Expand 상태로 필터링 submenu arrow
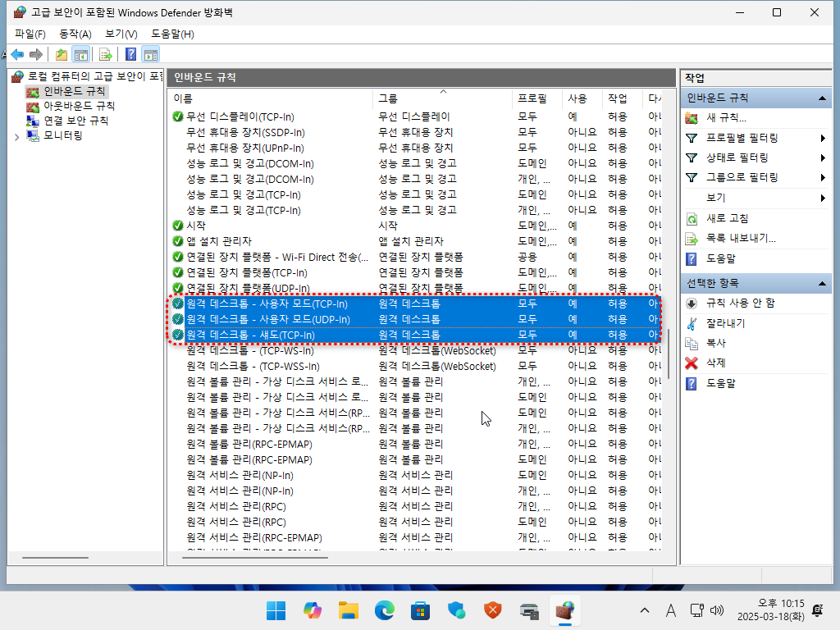Image resolution: width=840 pixels, height=630 pixels. click(x=823, y=158)
